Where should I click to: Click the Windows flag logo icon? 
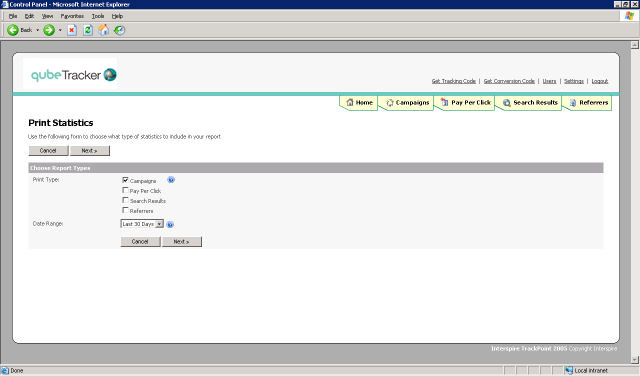[x=629, y=16]
